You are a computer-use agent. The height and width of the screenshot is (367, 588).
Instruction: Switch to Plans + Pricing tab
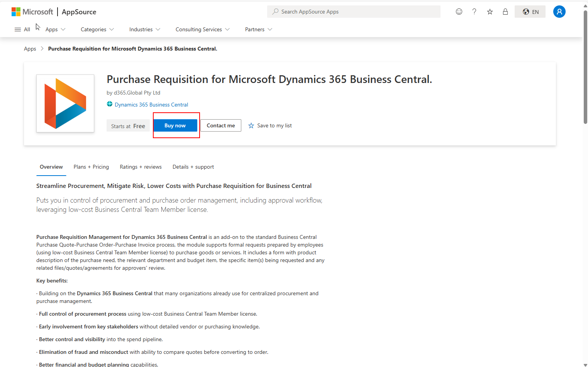(x=91, y=167)
